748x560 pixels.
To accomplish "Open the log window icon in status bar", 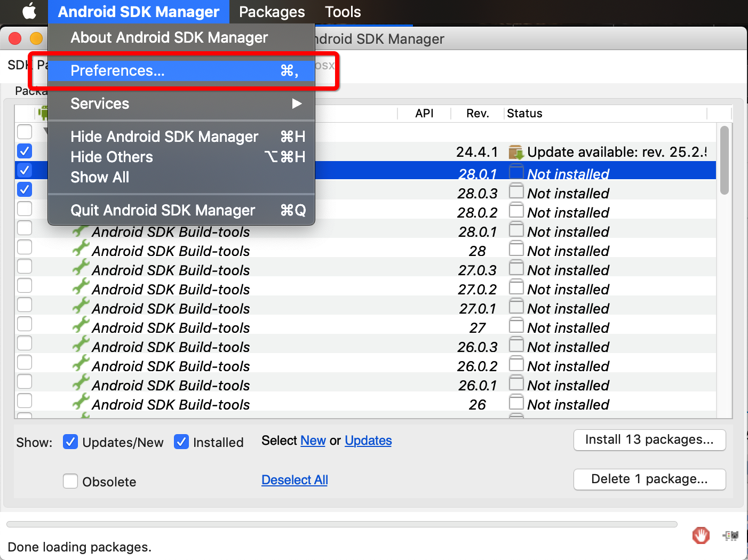I will pyautogui.click(x=730, y=535).
